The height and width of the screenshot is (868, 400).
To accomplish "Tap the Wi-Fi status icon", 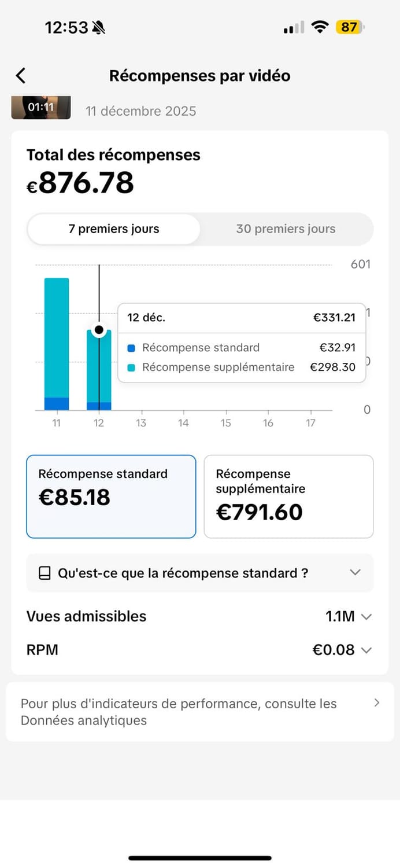I will (319, 27).
